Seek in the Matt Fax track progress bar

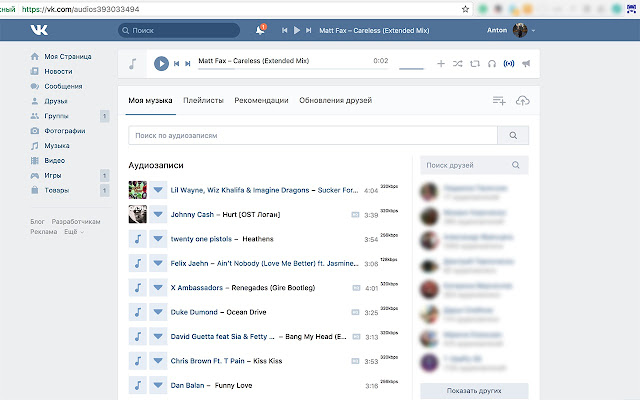(x=293, y=69)
